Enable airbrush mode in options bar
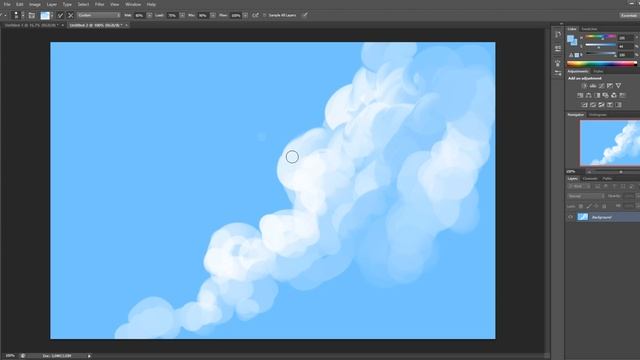The image size is (640, 360). coord(256,15)
